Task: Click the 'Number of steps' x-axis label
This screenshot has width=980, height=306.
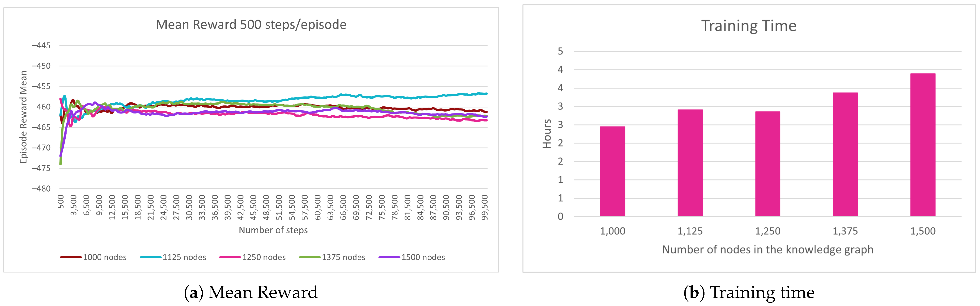Action: (273, 230)
